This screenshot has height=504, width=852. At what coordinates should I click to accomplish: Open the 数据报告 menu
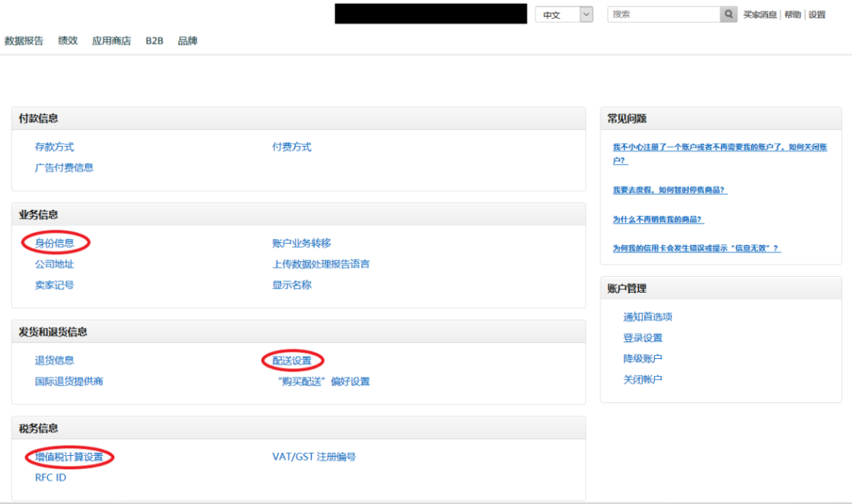pyautogui.click(x=22, y=40)
